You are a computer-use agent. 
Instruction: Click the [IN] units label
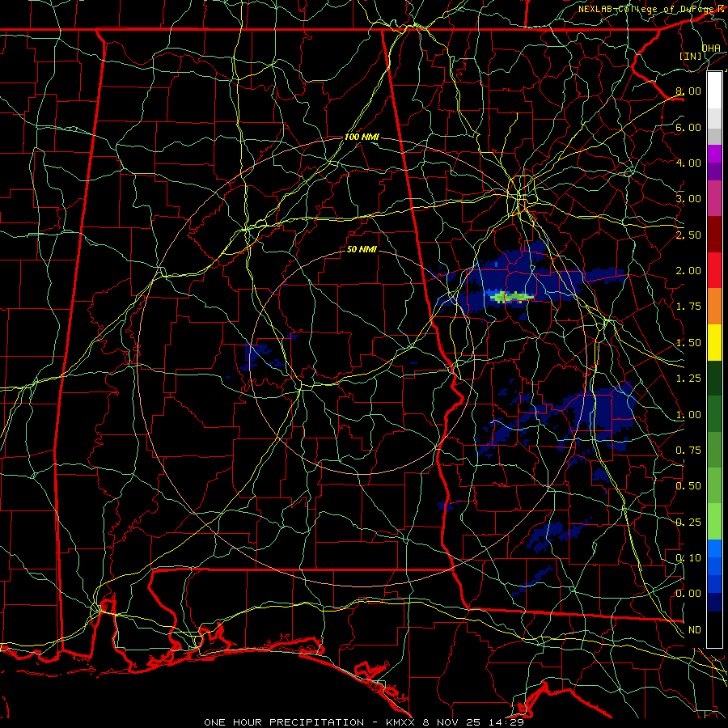point(691,56)
